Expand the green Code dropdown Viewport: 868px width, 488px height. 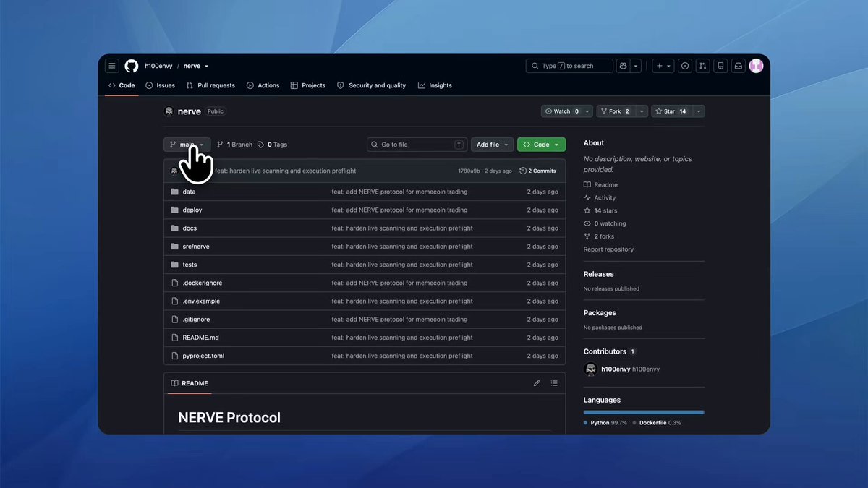(x=541, y=145)
